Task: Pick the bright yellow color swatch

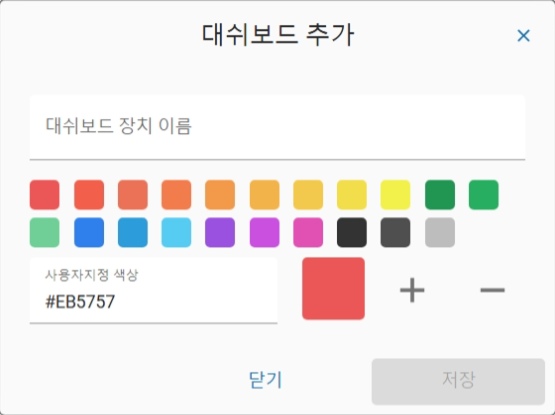Action: pos(395,195)
